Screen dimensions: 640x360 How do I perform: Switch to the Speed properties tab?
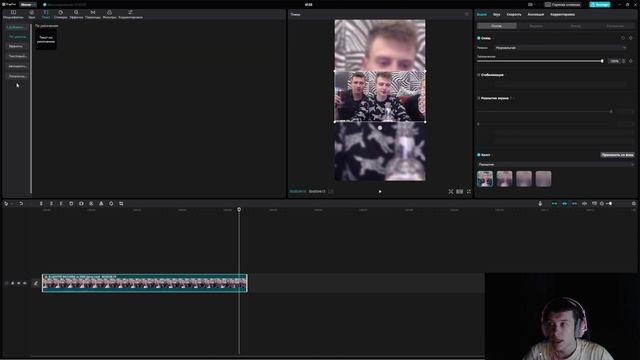pyautogui.click(x=514, y=14)
